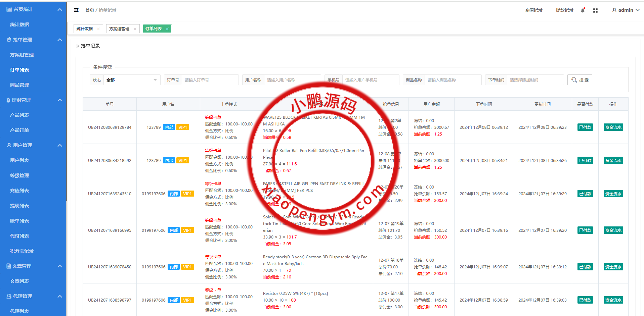This screenshot has width=644, height=316.
Task: Focus the 订单号 input field
Action: (x=210, y=80)
